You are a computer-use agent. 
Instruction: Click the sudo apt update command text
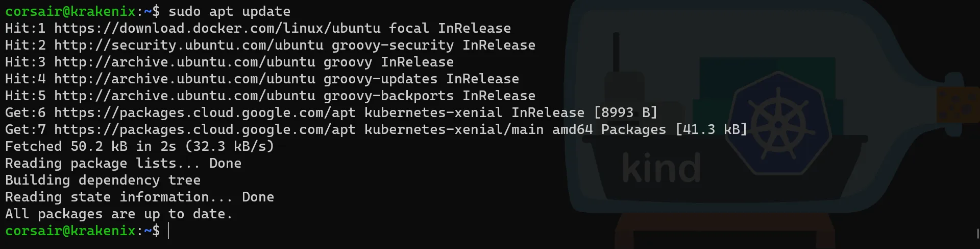tap(229, 11)
